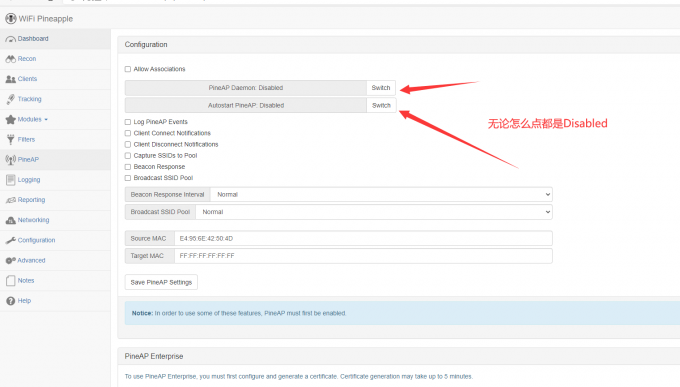Navigate to the Filters page
680x387 pixels.
point(26,139)
